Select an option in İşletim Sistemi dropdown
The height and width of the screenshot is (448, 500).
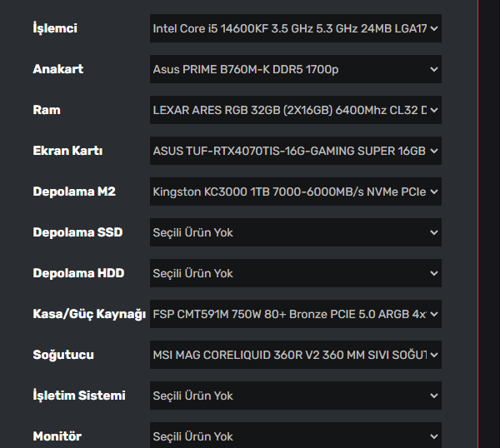click(x=295, y=396)
